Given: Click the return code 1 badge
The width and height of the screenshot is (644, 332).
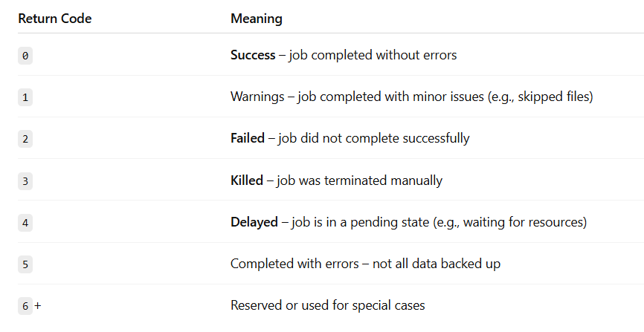Looking at the screenshot, I should 25,97.
